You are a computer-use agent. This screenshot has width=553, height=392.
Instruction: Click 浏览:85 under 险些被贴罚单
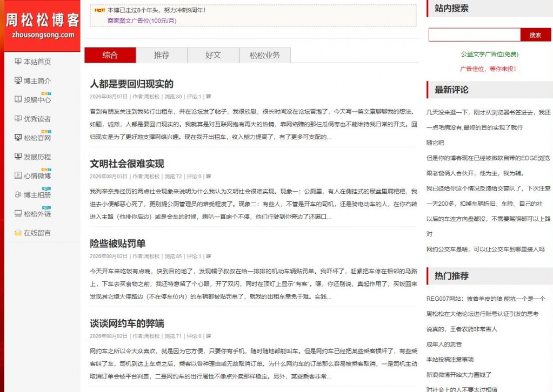(x=173, y=256)
